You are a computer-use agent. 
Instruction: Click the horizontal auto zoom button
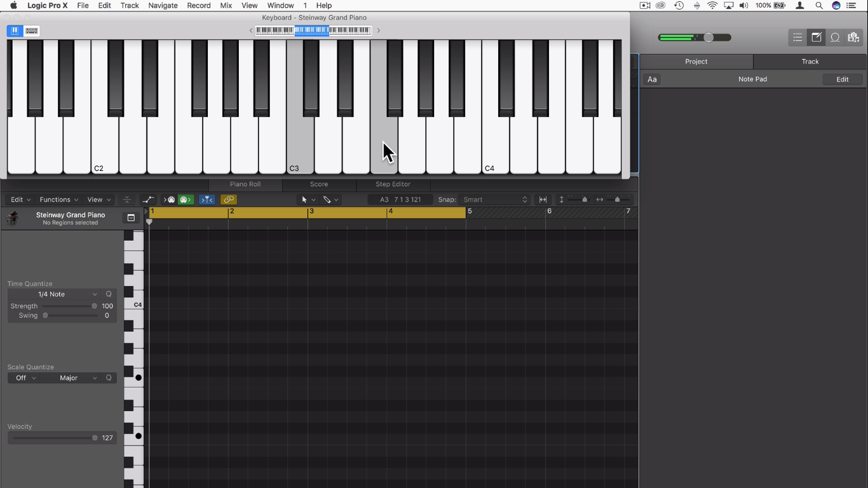pyautogui.click(x=543, y=200)
